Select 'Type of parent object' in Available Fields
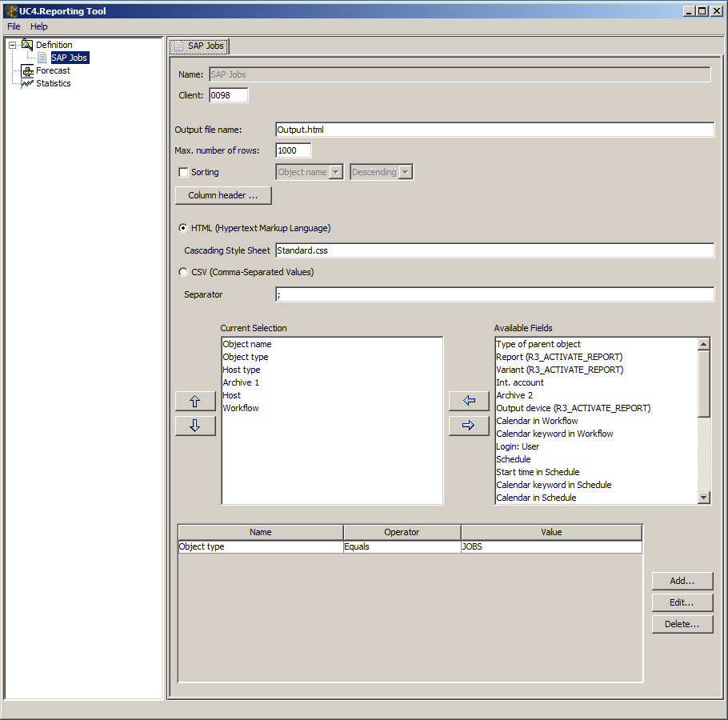Image resolution: width=728 pixels, height=720 pixels. coord(538,344)
